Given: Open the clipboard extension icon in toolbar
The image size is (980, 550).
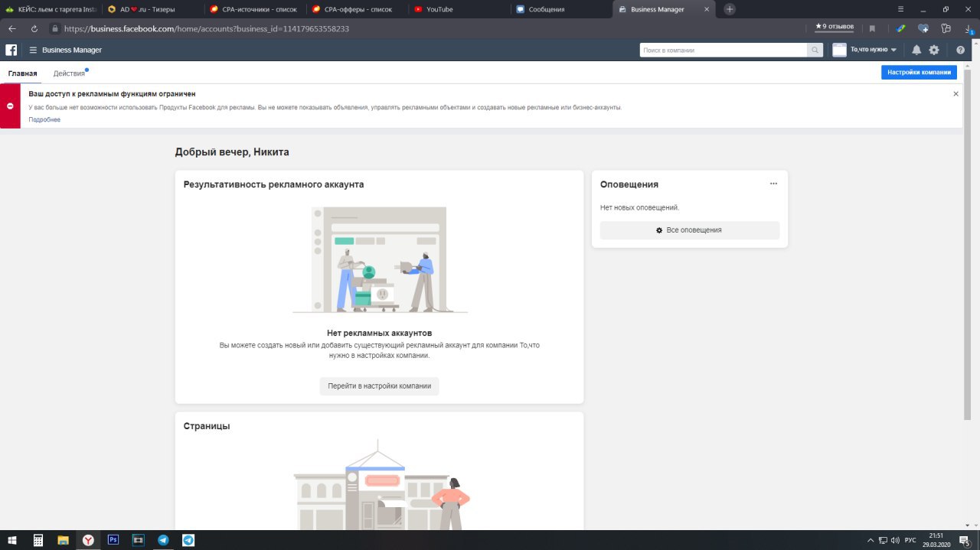Looking at the screenshot, I should click(x=946, y=28).
